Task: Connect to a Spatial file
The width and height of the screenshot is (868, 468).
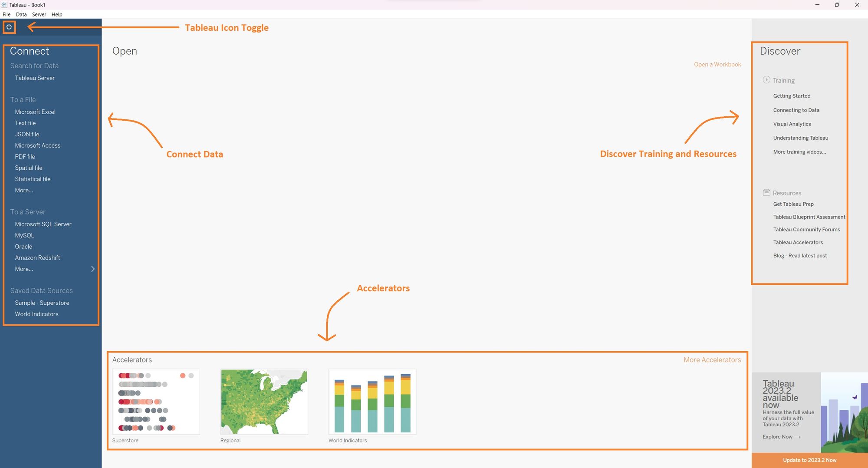Action: click(x=29, y=168)
